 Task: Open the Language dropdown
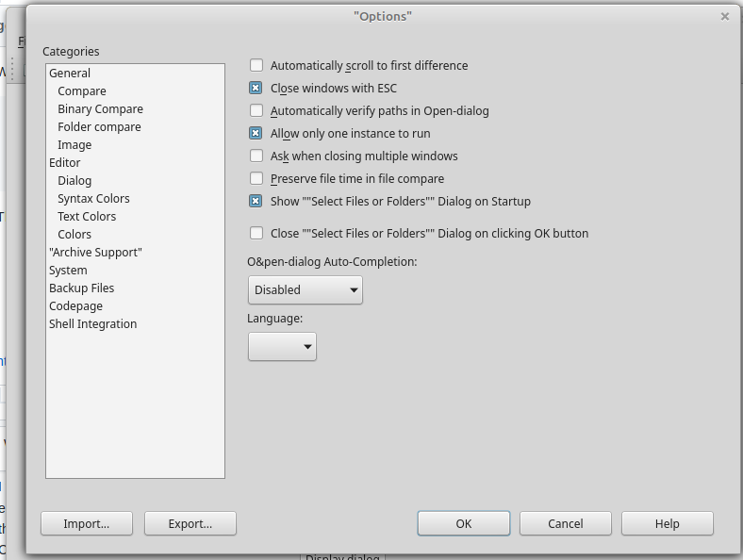(x=282, y=347)
